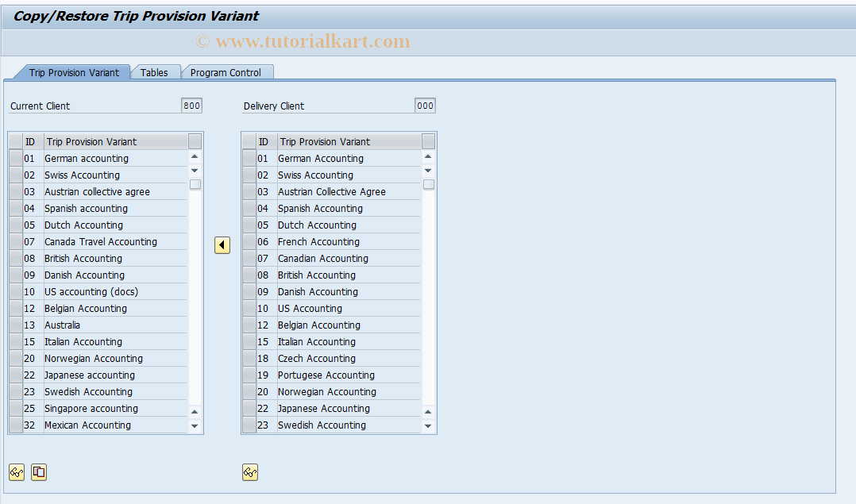This screenshot has height=504, width=856.
Task: Select row 19 Portugese Accounting via its row selector
Action: pyautogui.click(x=249, y=375)
